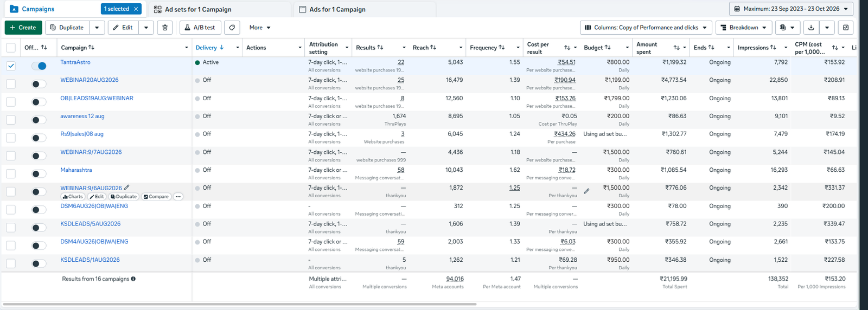Open WEBINAR:9/7AUG2026 campaign link

[91, 152]
